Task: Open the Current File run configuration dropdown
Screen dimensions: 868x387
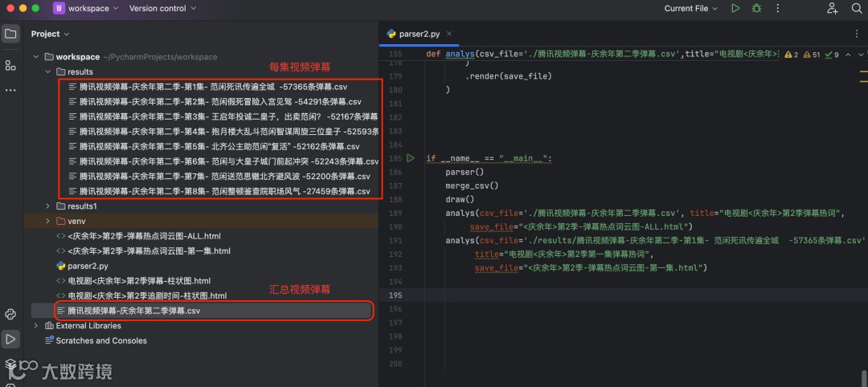Action: tap(691, 8)
